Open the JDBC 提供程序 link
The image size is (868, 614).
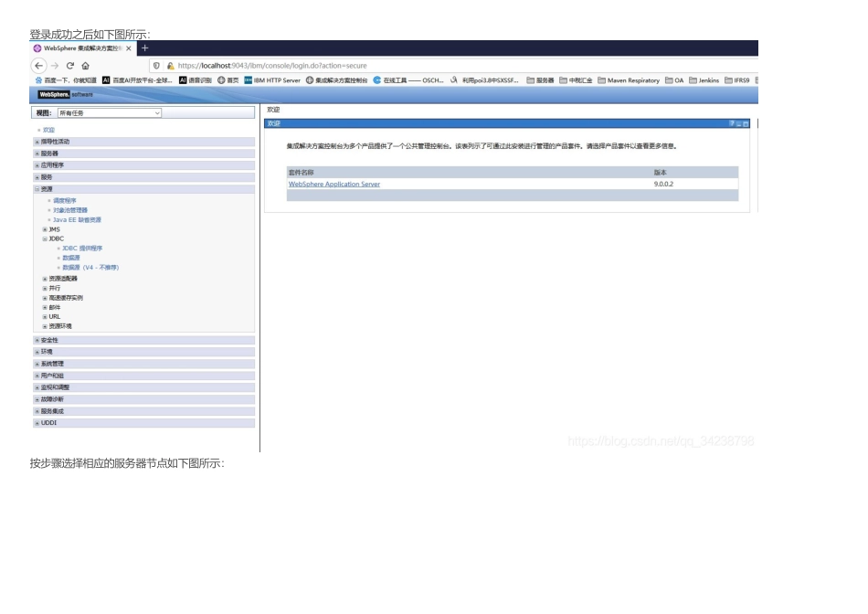tap(82, 249)
